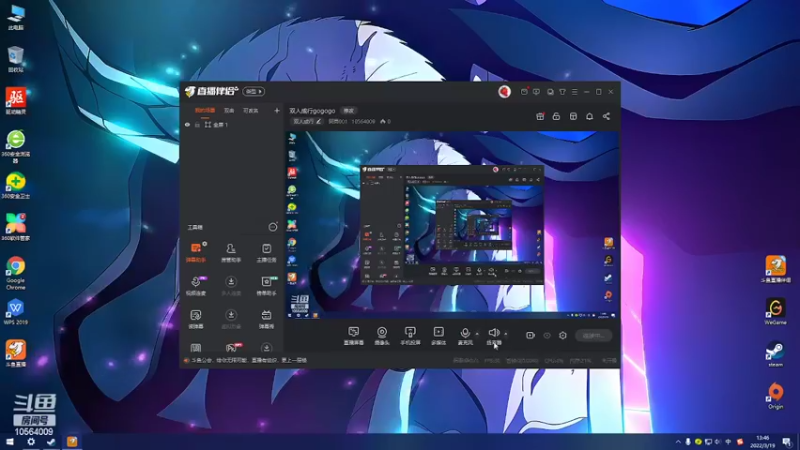Viewport: 800px width, 450px height.
Task: Click the padlock icon above preview
Action: tap(556, 116)
